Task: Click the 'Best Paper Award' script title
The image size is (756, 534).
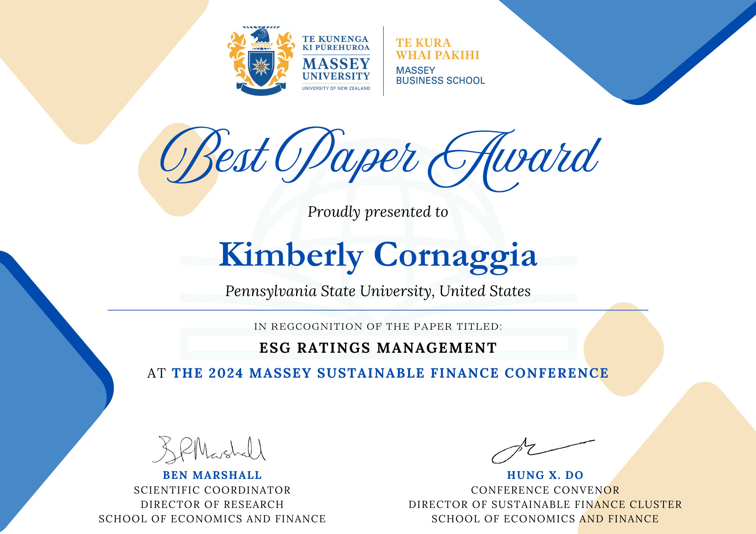Action: pos(380,159)
